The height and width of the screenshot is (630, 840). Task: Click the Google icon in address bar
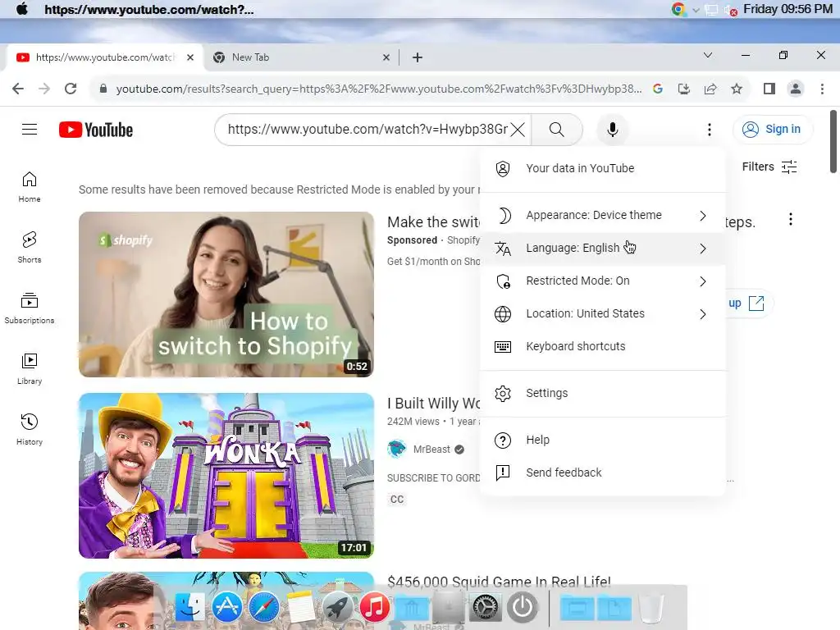tap(658, 89)
